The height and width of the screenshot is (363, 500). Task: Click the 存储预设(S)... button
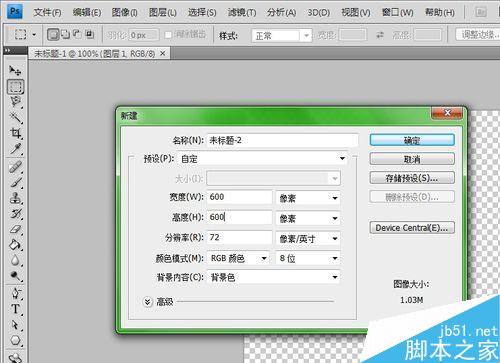click(x=412, y=178)
